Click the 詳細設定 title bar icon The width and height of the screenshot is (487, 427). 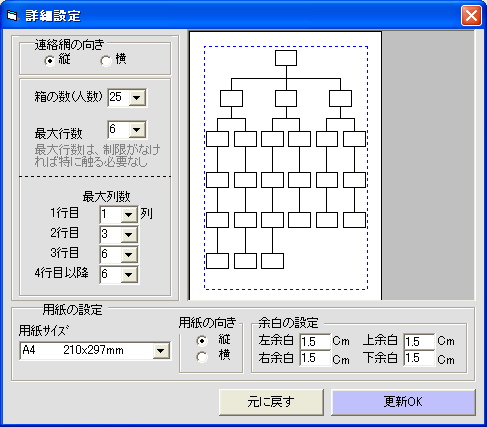click(12, 16)
